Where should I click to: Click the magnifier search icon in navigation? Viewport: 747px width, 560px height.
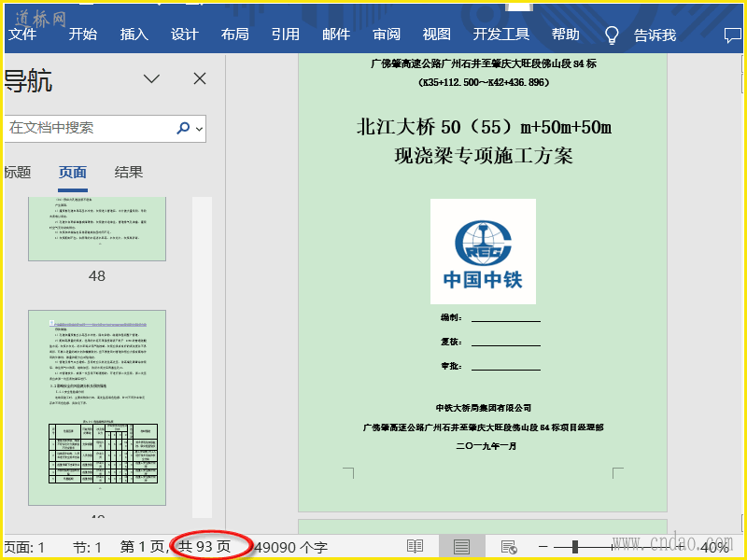coord(183,128)
